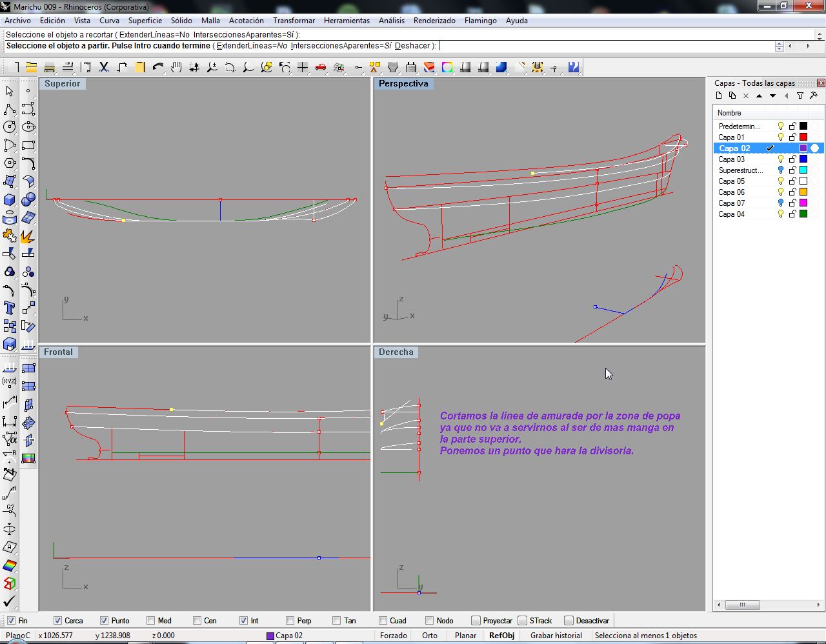Enable the Cuad object snap checkbox

tap(383, 621)
